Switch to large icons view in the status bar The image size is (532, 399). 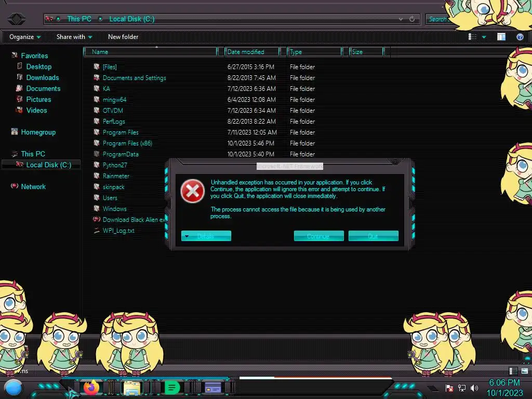[525, 371]
